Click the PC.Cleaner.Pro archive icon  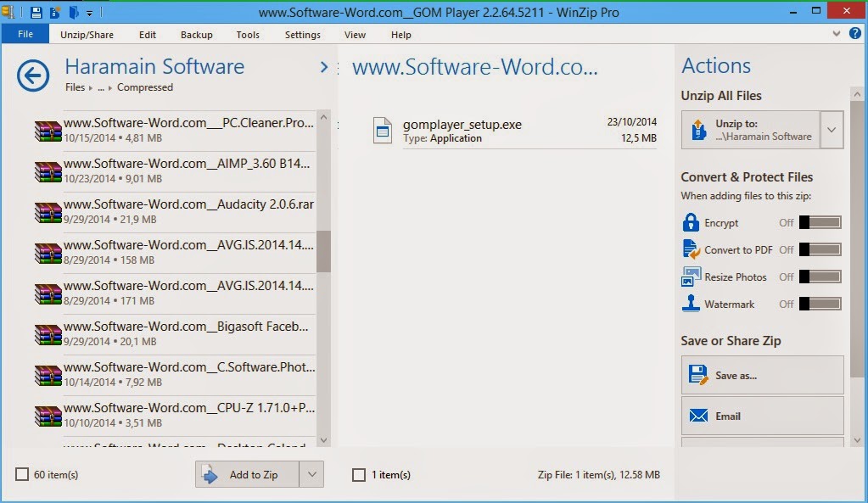(48, 131)
